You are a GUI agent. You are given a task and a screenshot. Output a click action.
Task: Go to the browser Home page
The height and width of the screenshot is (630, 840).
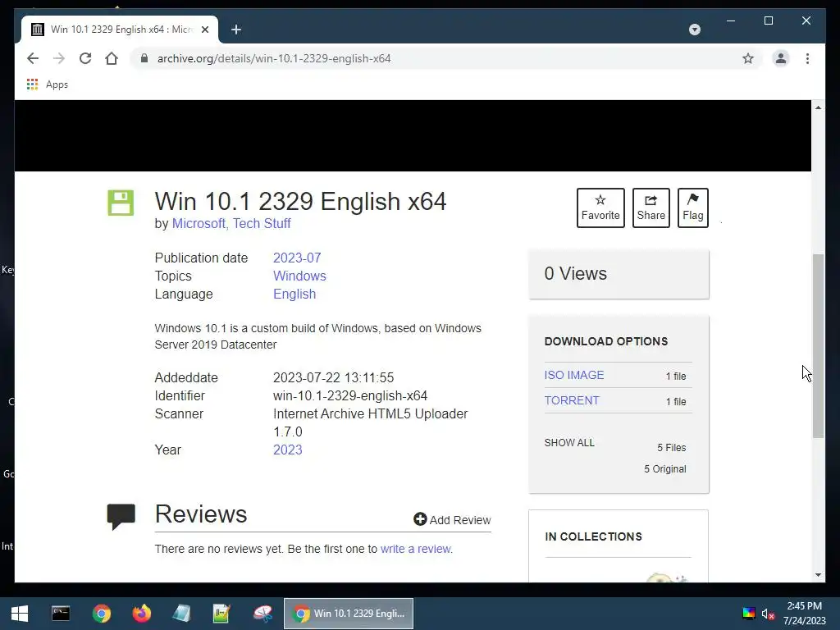pyautogui.click(x=112, y=58)
